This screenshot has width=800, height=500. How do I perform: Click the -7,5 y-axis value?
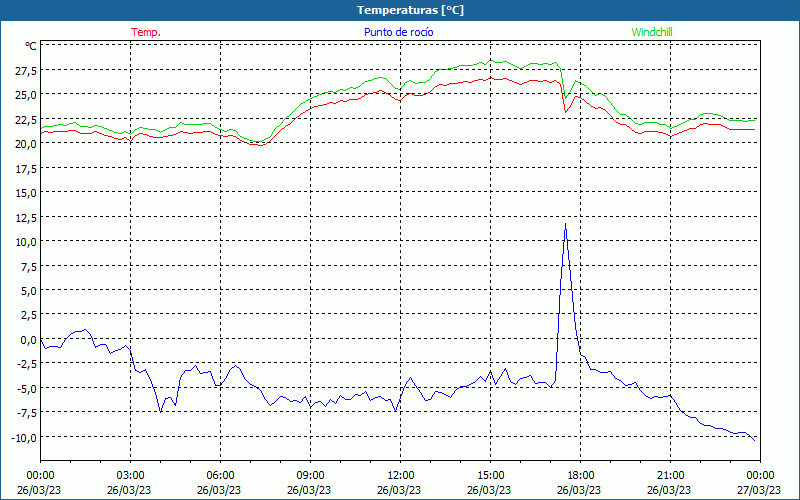pos(26,414)
